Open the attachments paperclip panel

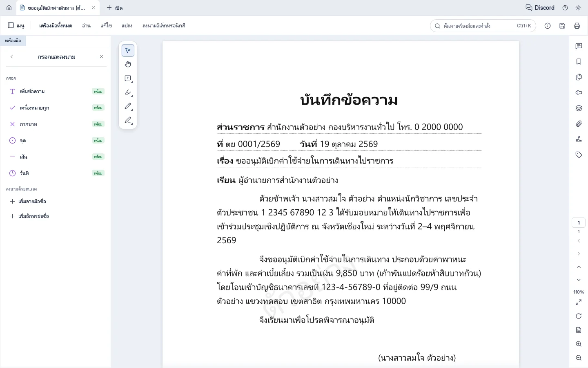point(579,124)
